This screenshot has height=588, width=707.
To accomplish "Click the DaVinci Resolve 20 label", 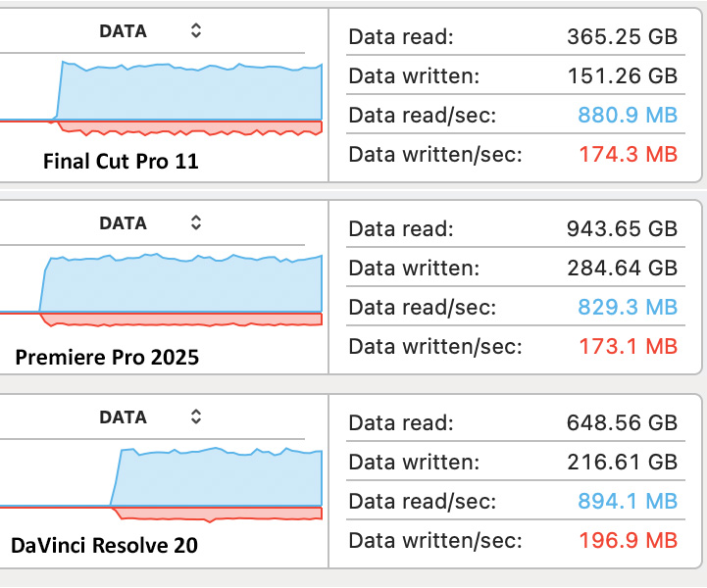I will [x=104, y=546].
